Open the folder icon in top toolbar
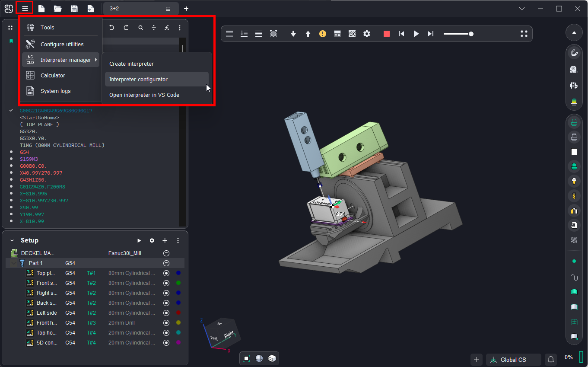The width and height of the screenshot is (588, 367). pos(57,9)
